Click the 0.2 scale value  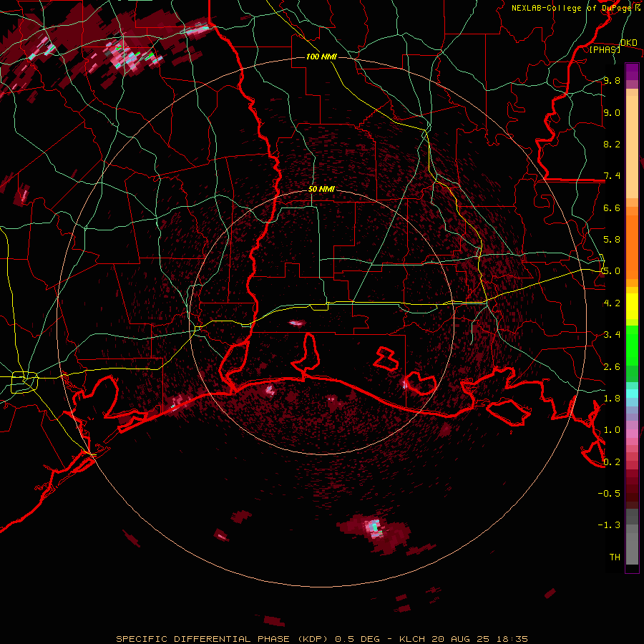point(612,462)
